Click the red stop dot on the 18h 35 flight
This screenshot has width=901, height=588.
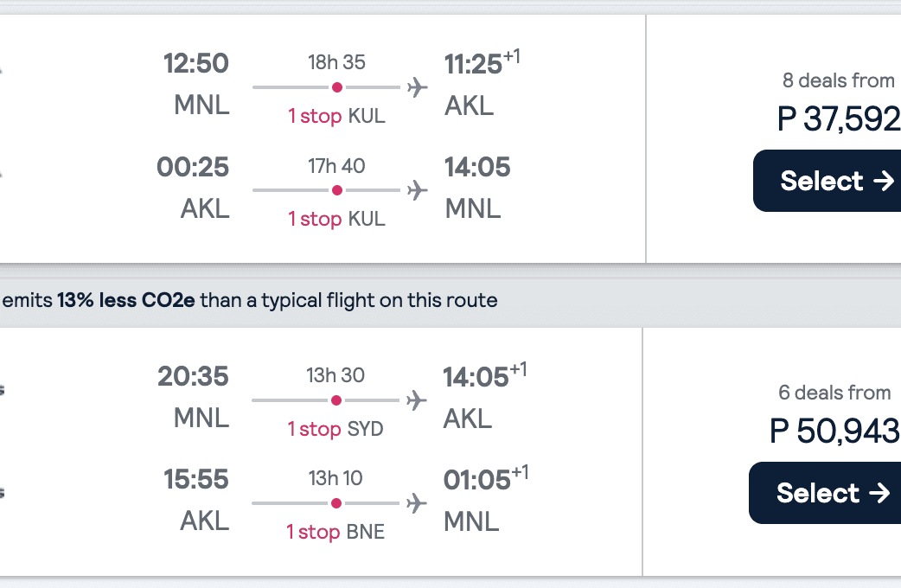pyautogui.click(x=337, y=87)
